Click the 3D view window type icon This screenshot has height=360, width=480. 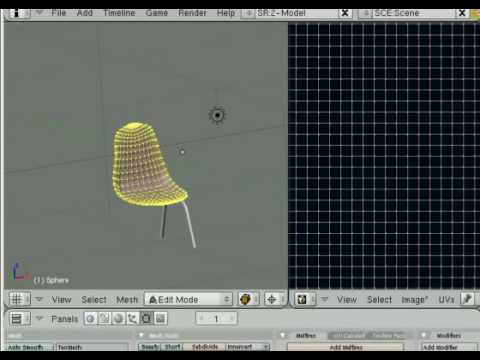pyautogui.click(x=17, y=299)
